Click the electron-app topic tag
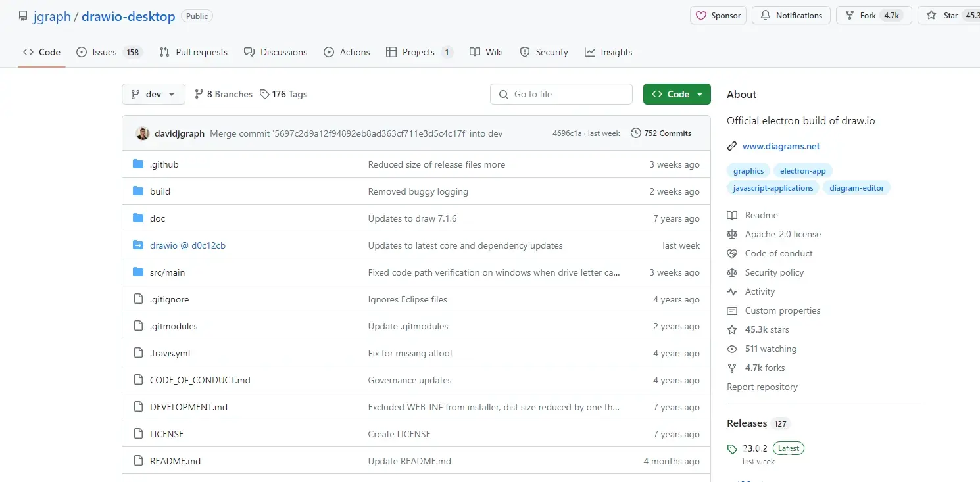 point(803,171)
